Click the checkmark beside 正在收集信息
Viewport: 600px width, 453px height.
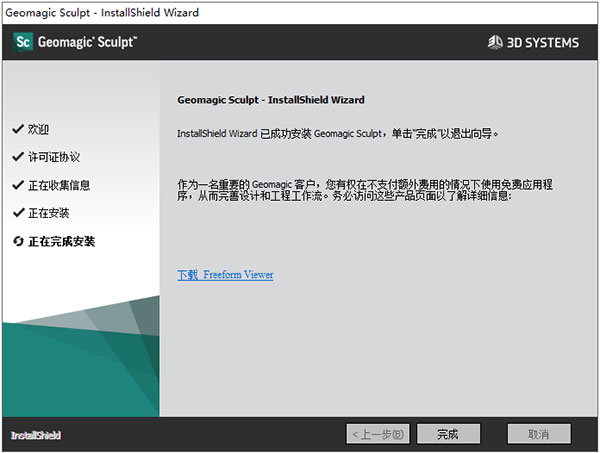pyautogui.click(x=17, y=186)
